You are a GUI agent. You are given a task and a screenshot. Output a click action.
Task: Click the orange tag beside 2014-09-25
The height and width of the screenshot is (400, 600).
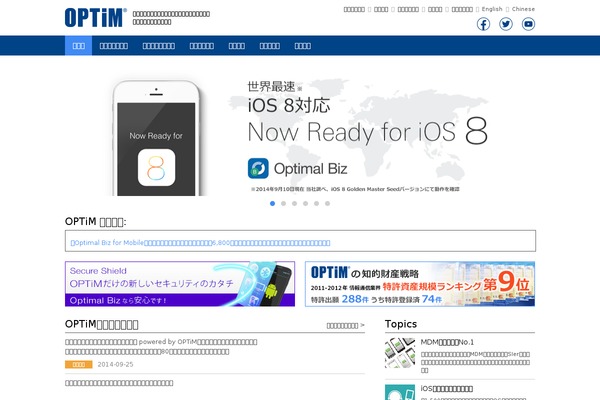click(x=78, y=364)
